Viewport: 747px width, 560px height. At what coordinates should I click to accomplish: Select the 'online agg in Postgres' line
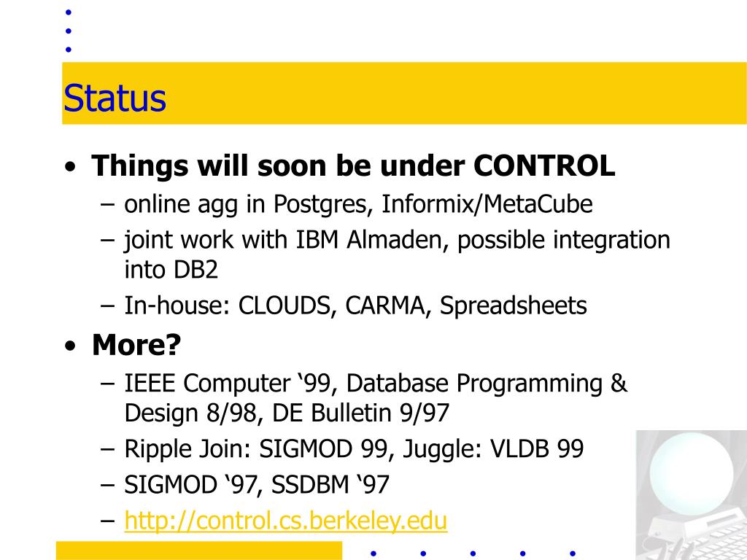[358, 205]
